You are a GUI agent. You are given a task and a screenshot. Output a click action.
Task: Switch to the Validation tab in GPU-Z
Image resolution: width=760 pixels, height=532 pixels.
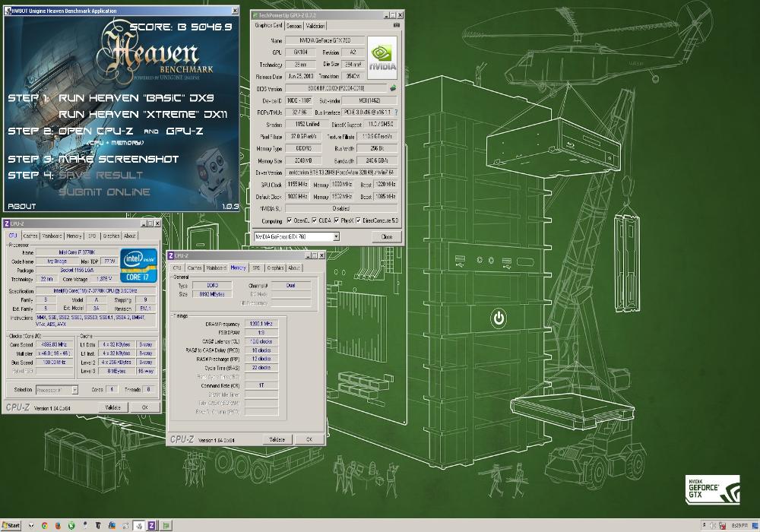click(x=315, y=26)
